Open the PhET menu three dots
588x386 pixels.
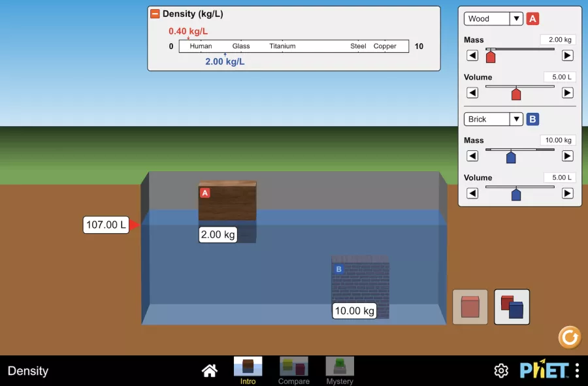[x=577, y=370]
